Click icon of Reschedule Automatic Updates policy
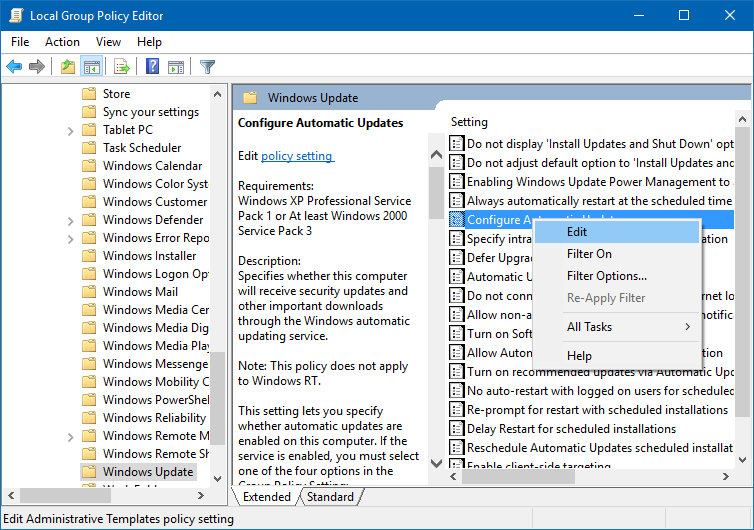Image resolution: width=754 pixels, height=530 pixels. pos(456,447)
